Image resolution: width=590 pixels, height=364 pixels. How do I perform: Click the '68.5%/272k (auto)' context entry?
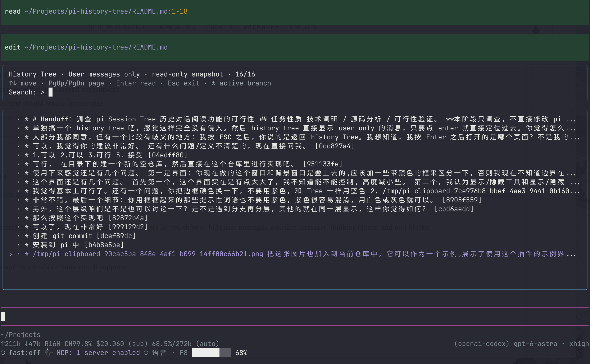186,344
